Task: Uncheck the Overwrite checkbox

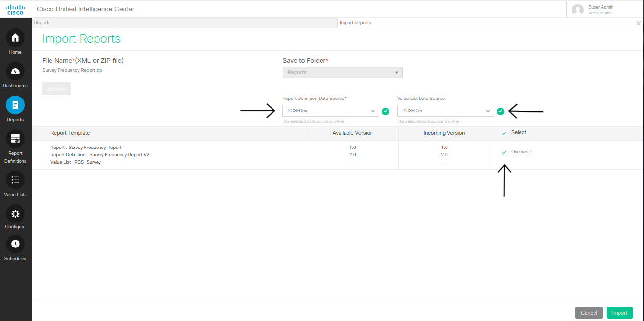Action: coord(504,152)
